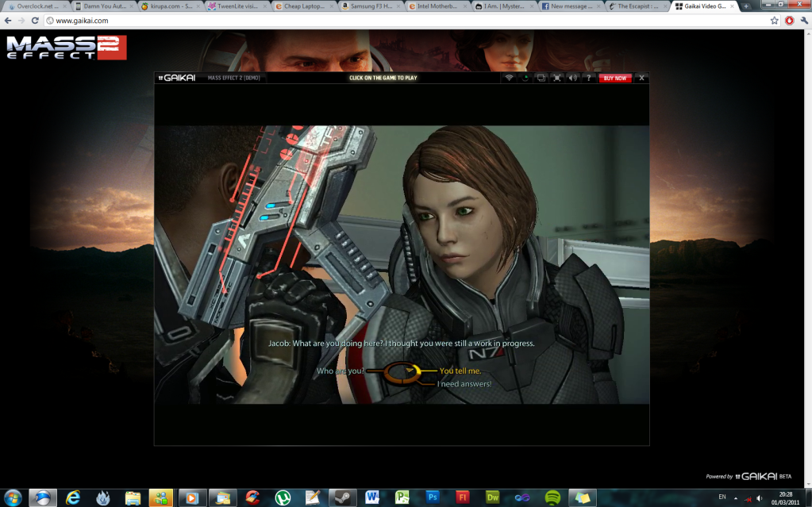Viewport: 812px width, 507px height.
Task: Mute the Gaikai game sound
Action: [x=573, y=78]
